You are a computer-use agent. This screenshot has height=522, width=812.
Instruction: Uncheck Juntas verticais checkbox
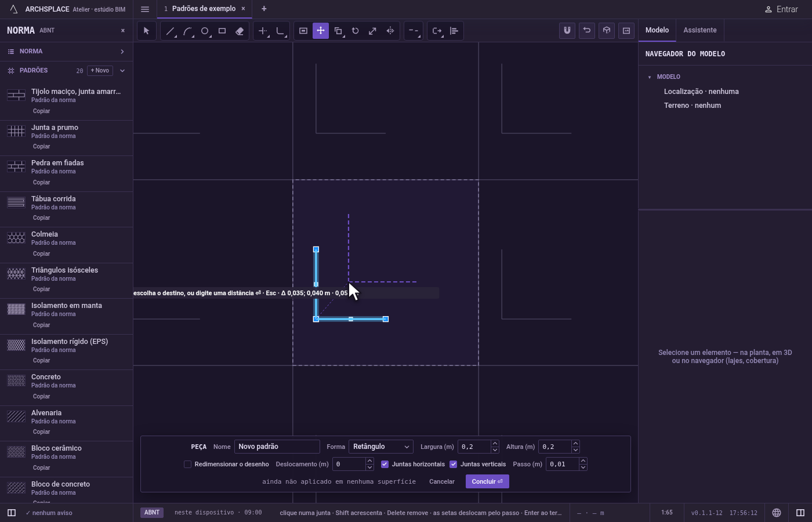454,464
